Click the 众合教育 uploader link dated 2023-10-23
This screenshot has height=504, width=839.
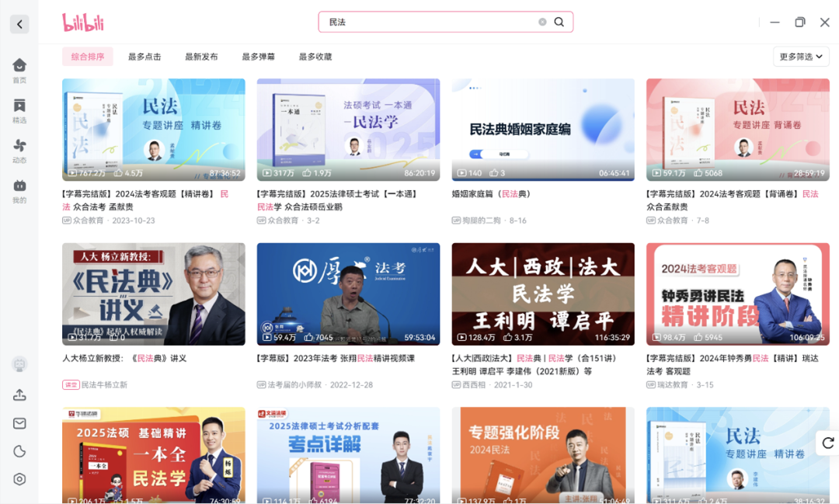tap(88, 221)
